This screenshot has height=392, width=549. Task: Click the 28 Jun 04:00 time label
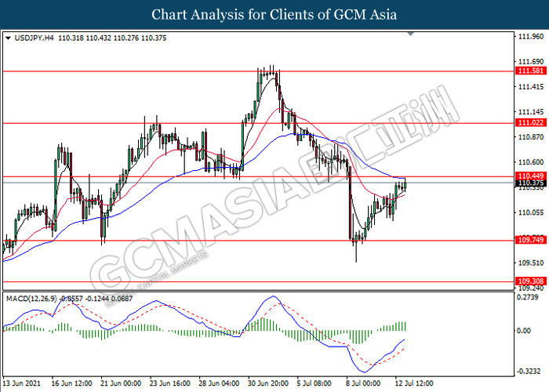click(219, 383)
